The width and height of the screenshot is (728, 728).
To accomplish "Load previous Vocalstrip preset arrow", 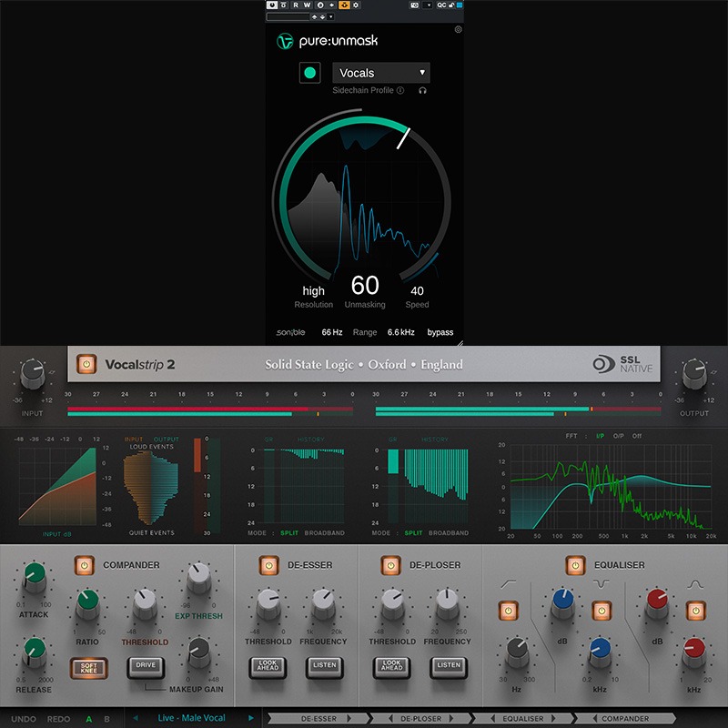I will 136,718.
